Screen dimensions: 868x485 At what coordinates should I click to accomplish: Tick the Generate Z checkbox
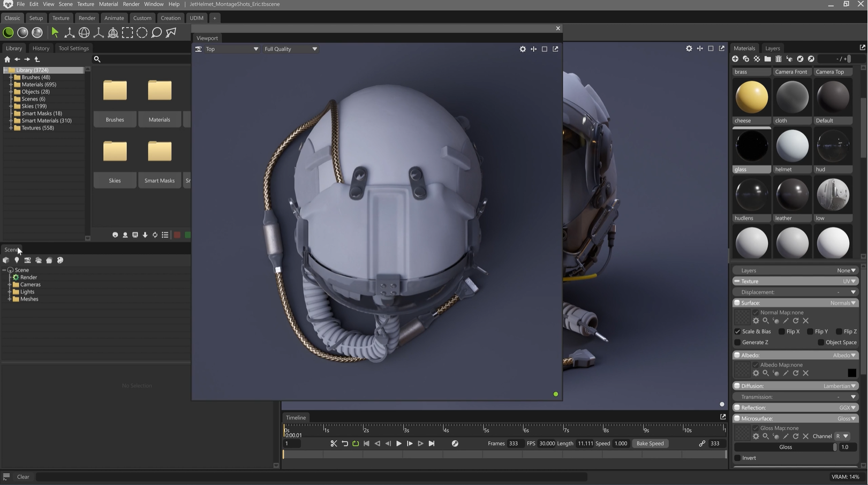click(x=737, y=343)
